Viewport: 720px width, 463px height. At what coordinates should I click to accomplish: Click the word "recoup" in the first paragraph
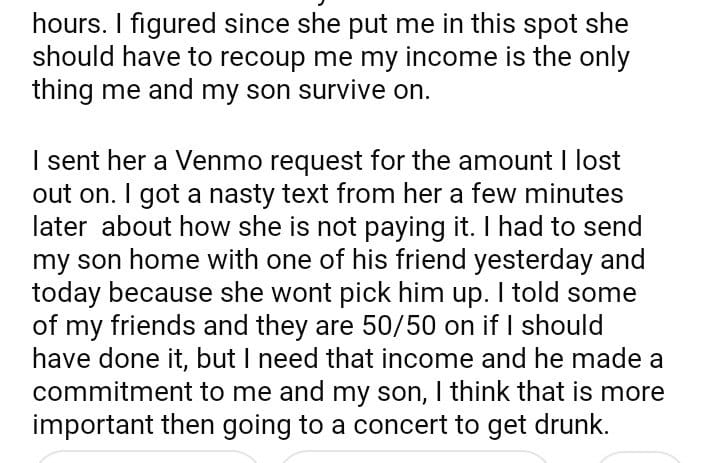tap(252, 57)
